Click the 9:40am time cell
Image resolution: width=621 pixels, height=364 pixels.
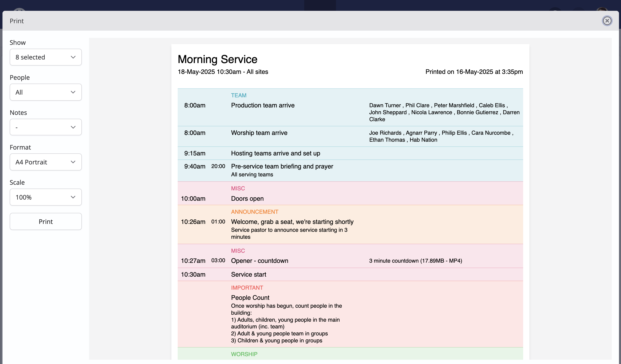(x=195, y=166)
